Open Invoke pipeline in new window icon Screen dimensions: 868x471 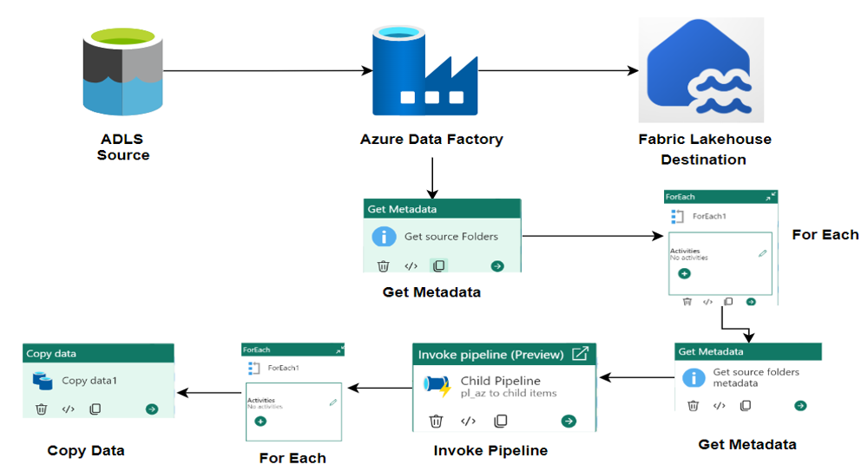[580, 354]
